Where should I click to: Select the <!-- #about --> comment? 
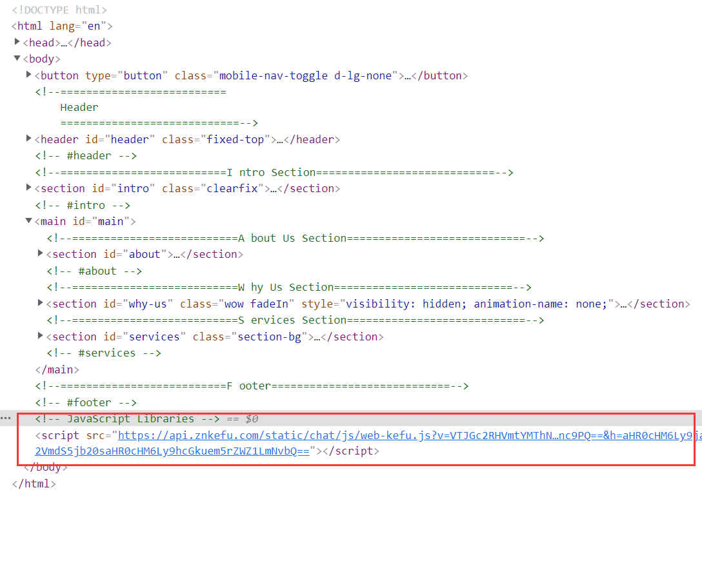tap(94, 271)
